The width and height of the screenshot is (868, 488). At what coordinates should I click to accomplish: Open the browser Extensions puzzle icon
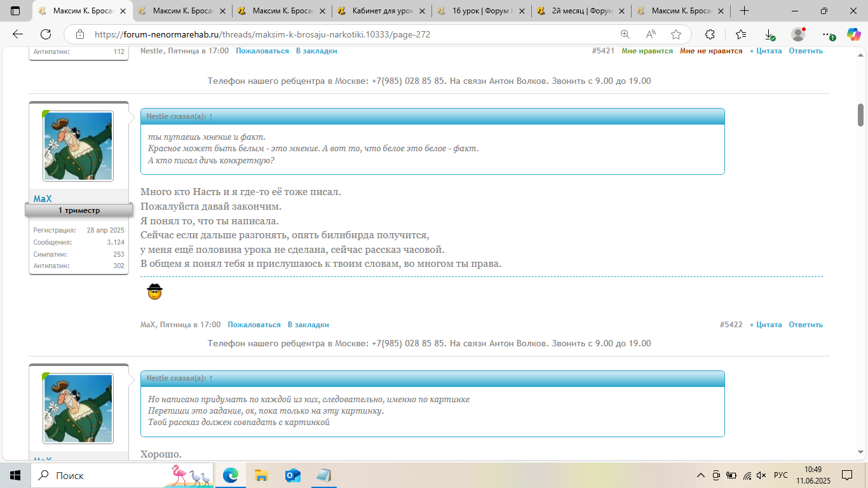[x=710, y=34]
